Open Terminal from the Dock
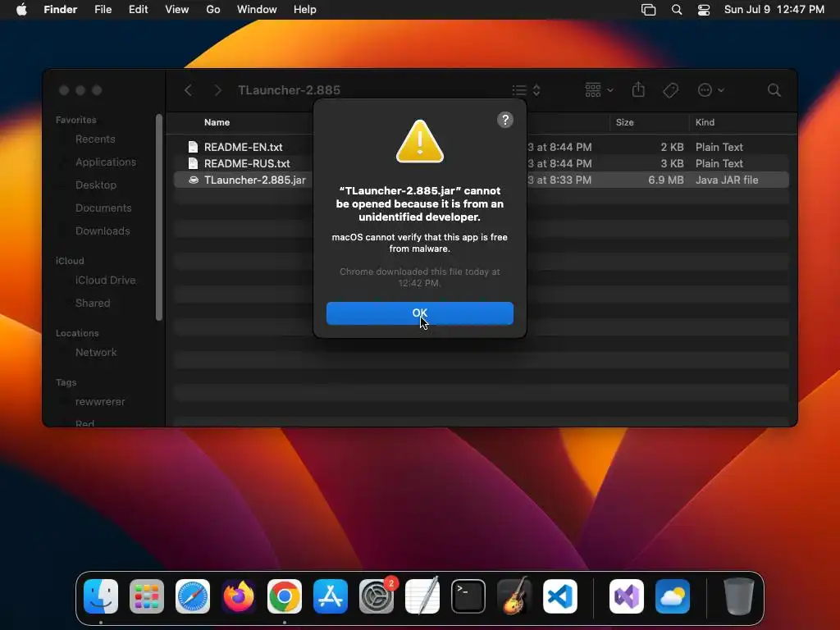840x630 pixels. [x=468, y=596]
